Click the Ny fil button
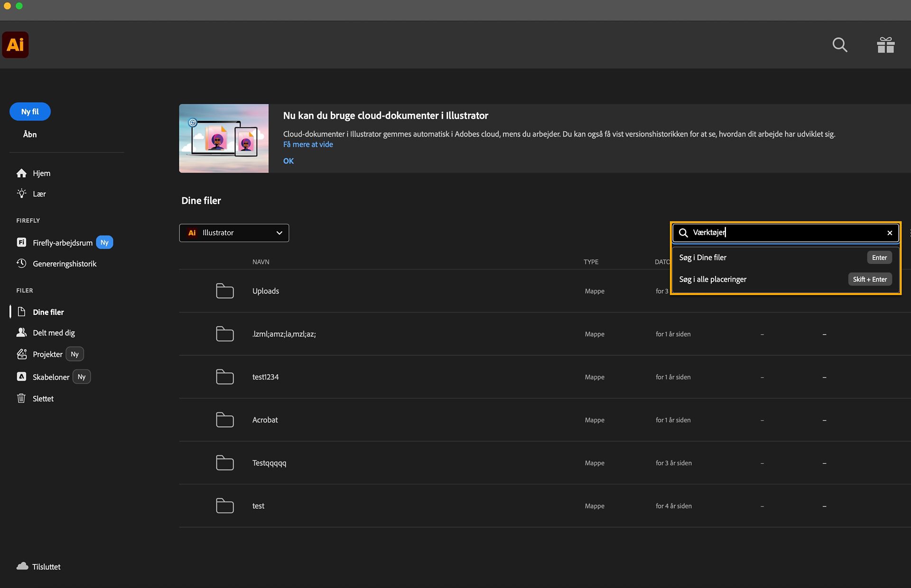Viewport: 911px width, 588px height. 30,111
